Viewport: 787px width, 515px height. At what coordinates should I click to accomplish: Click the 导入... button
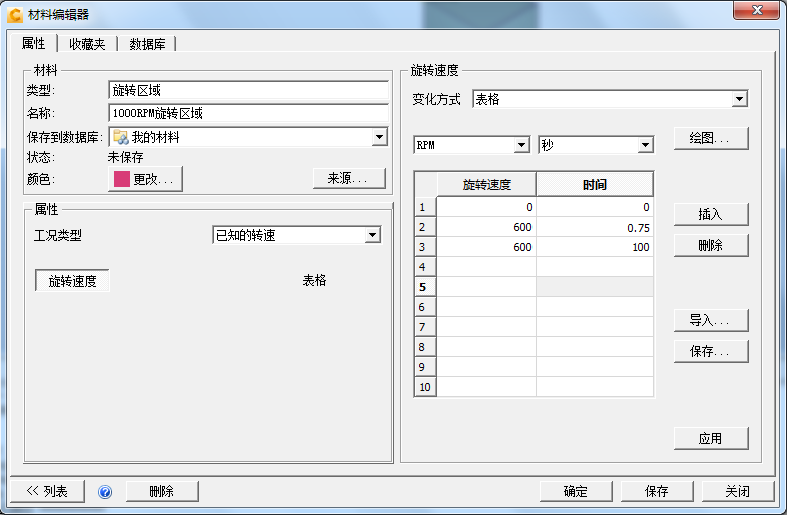(x=711, y=320)
